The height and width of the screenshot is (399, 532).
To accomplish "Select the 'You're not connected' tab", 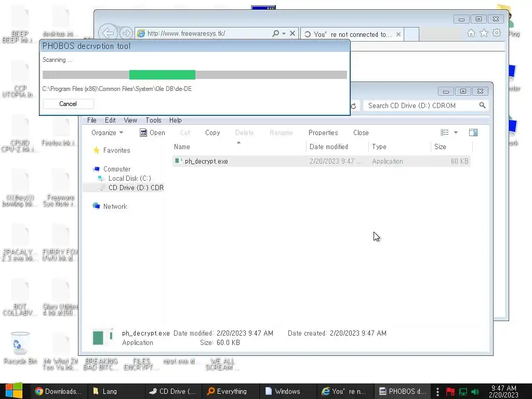I will [x=352, y=34].
